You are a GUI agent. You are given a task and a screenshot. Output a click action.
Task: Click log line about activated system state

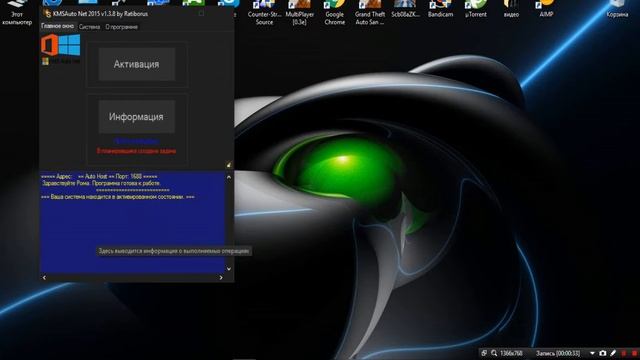pos(118,197)
